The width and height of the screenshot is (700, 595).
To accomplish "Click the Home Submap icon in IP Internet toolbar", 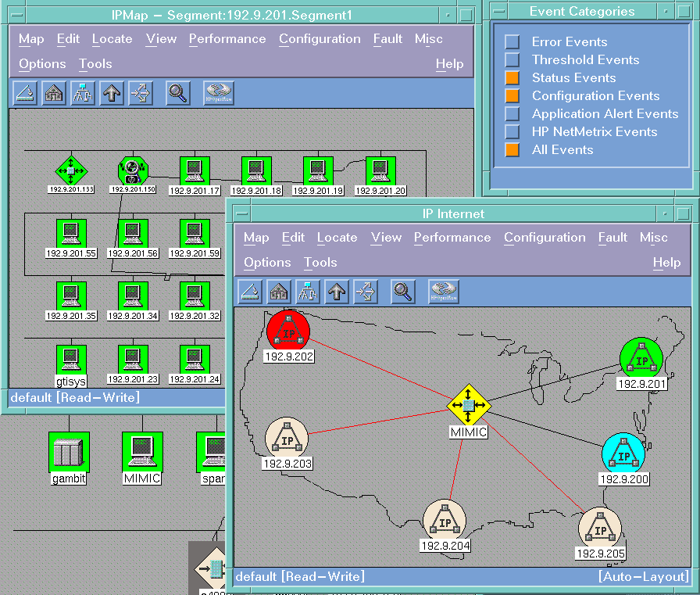I will [x=279, y=292].
